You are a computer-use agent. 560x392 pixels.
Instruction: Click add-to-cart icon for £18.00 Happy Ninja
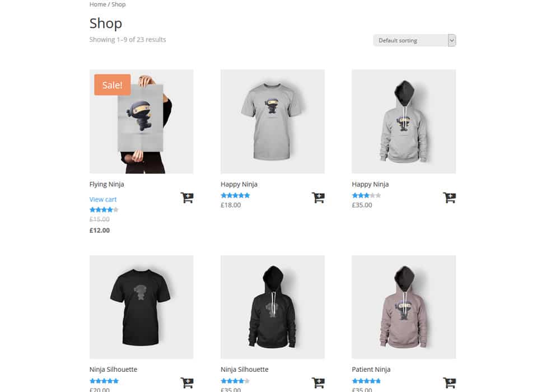[x=318, y=198]
